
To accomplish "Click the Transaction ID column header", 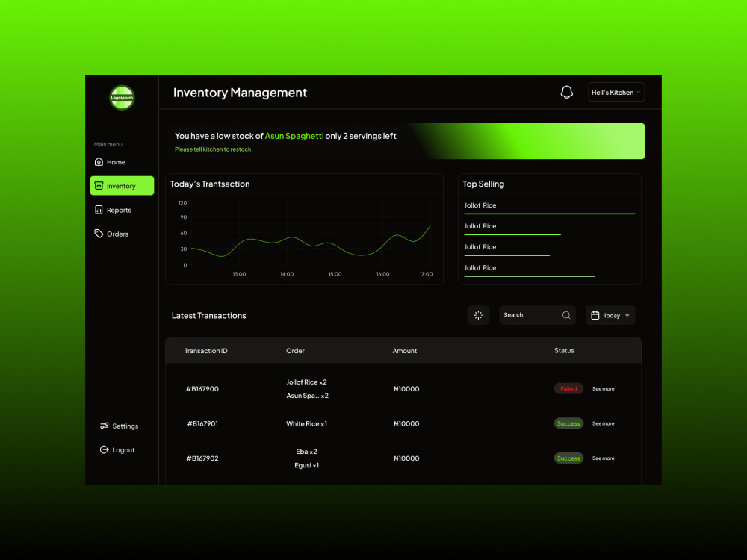I will (x=206, y=350).
